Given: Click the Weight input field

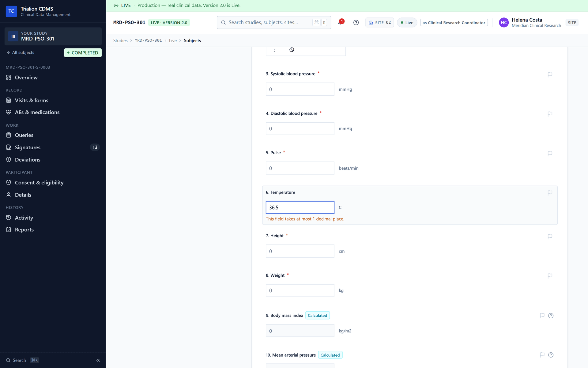Looking at the screenshot, I should point(300,290).
